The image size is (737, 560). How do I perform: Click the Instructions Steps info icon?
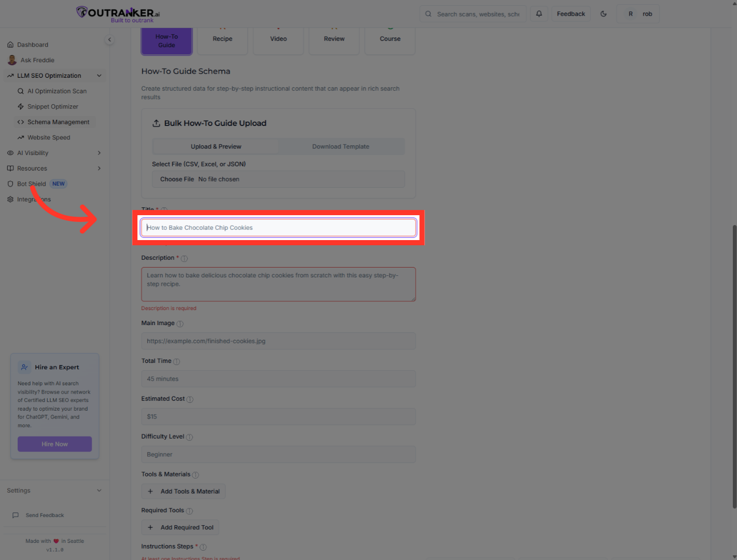(x=203, y=547)
